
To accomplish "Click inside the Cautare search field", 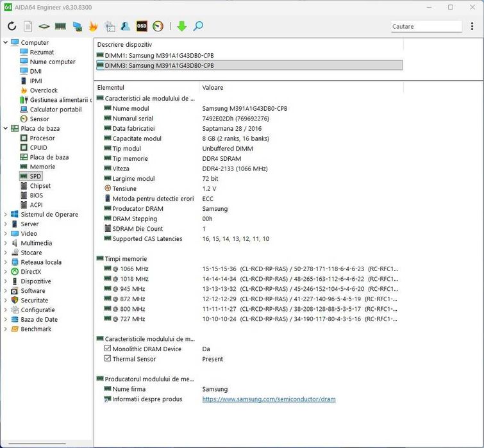I will [426, 26].
